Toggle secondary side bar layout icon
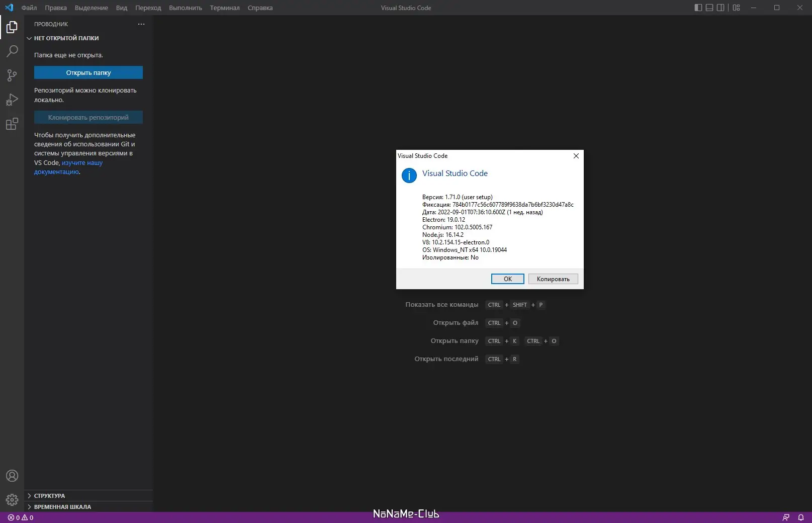Screen dimensions: 812x523 coord(720,8)
